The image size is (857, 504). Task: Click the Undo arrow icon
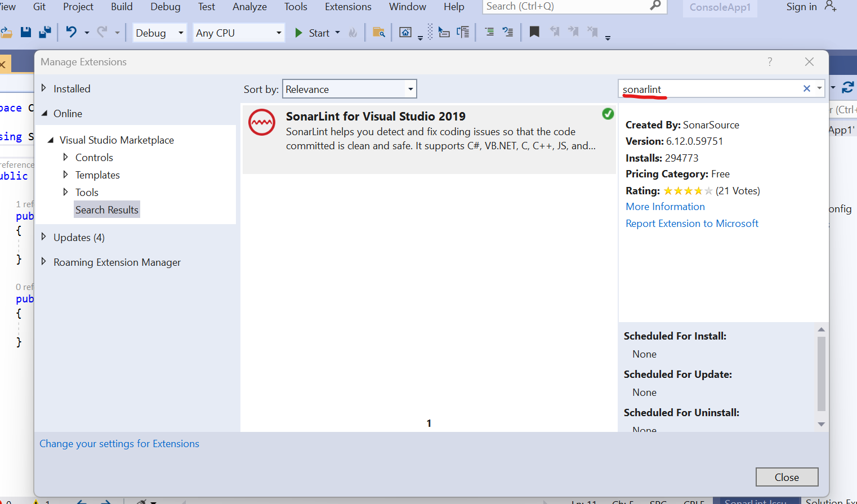tap(71, 32)
